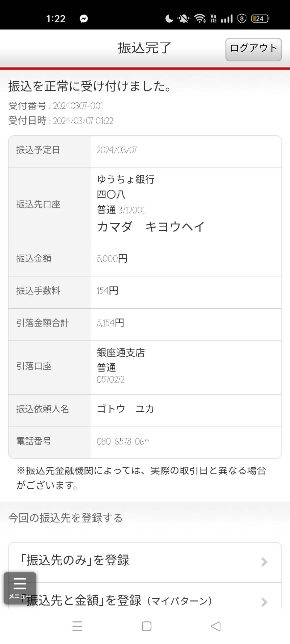Screen dimensions: 290x644
Task: Tap Wi-Fi icon in status bar
Action: coord(200,19)
